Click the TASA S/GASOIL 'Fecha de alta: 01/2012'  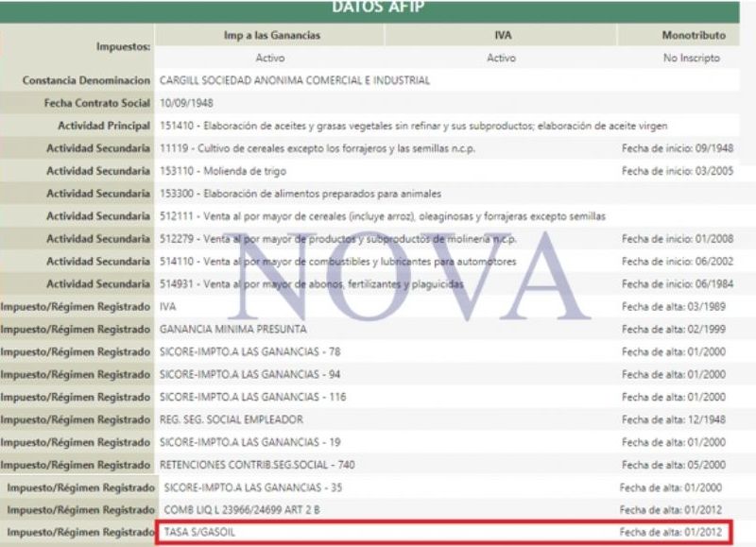[x=671, y=533]
